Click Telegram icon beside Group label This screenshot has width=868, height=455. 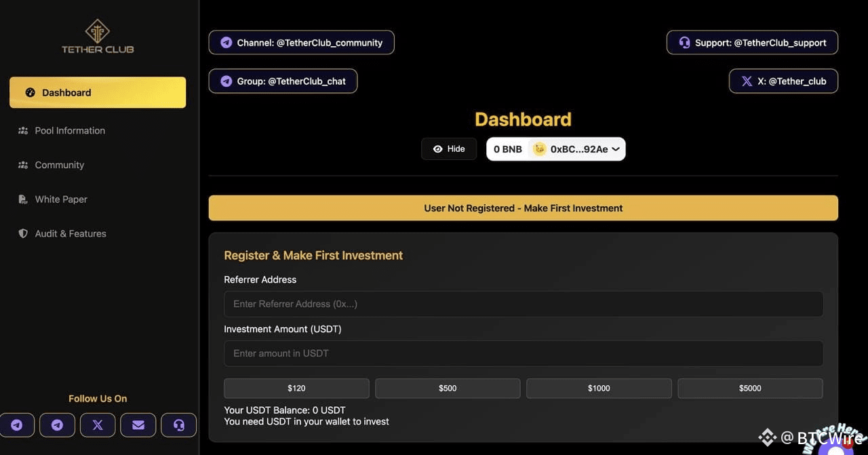pyautogui.click(x=226, y=81)
